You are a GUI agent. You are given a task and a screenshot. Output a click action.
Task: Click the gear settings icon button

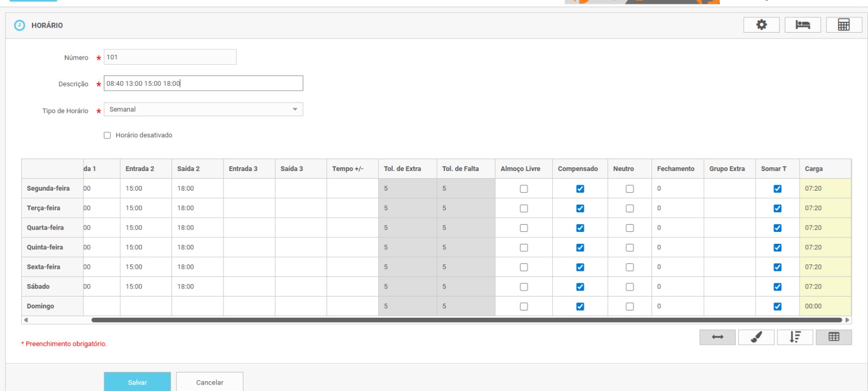pyautogui.click(x=761, y=25)
